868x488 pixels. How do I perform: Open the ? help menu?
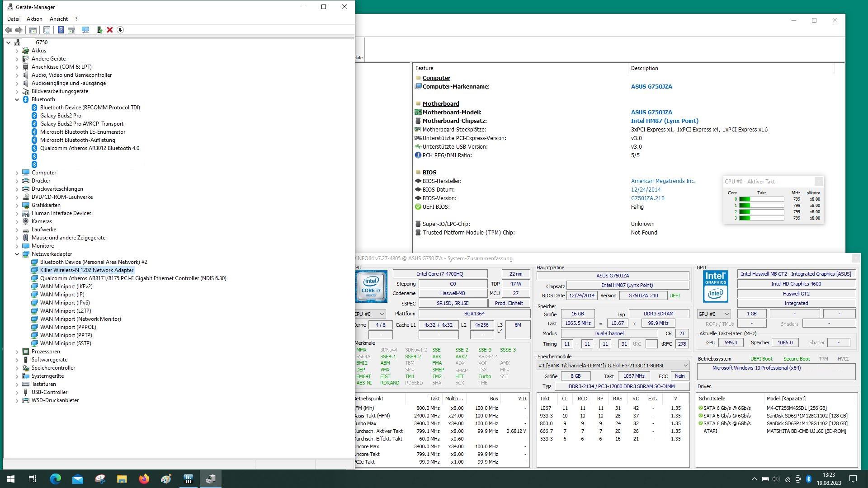tap(76, 19)
